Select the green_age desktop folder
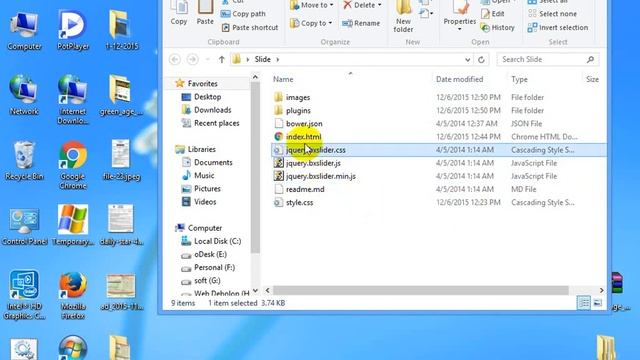Viewport: 640px width, 360px height. (x=121, y=95)
